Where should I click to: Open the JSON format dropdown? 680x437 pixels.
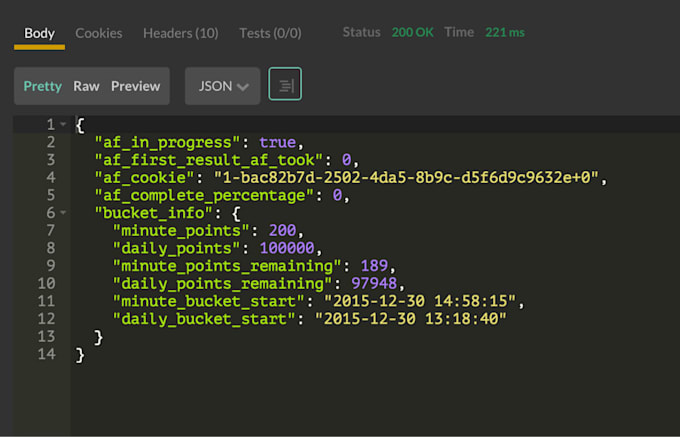[x=222, y=86]
